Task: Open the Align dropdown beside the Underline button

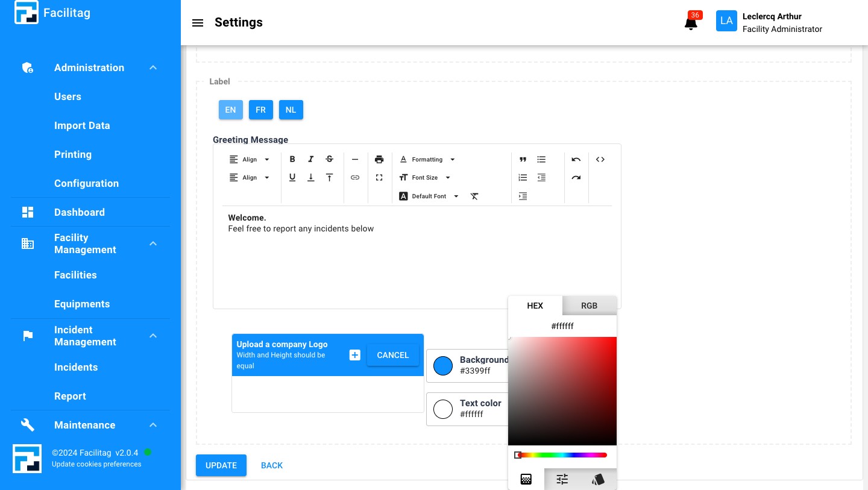Action: click(250, 177)
